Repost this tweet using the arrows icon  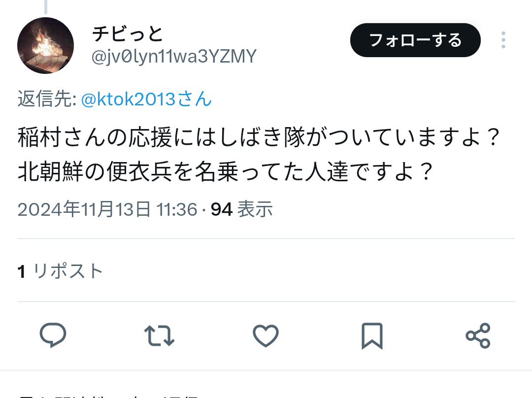tap(159, 335)
